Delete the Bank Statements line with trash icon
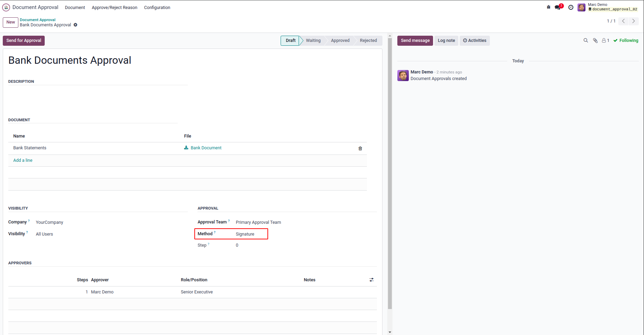The width and height of the screenshot is (644, 335). (x=360, y=148)
